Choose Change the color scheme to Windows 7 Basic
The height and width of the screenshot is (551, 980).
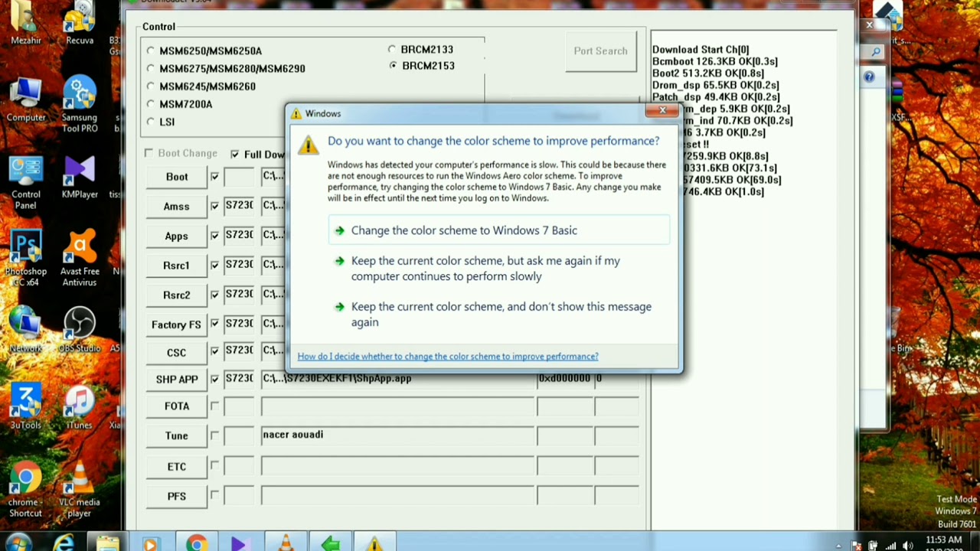coord(499,230)
